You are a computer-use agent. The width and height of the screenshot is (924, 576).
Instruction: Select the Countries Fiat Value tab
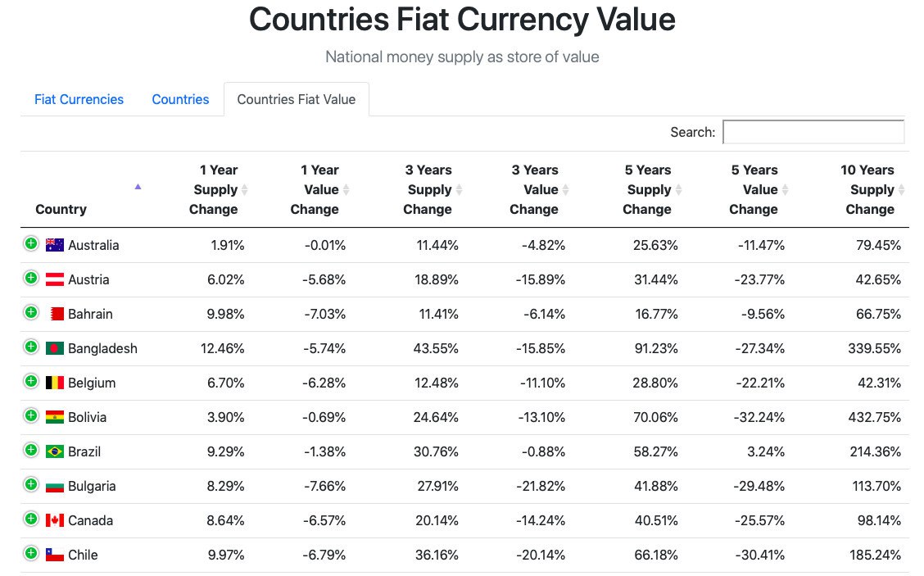(296, 99)
